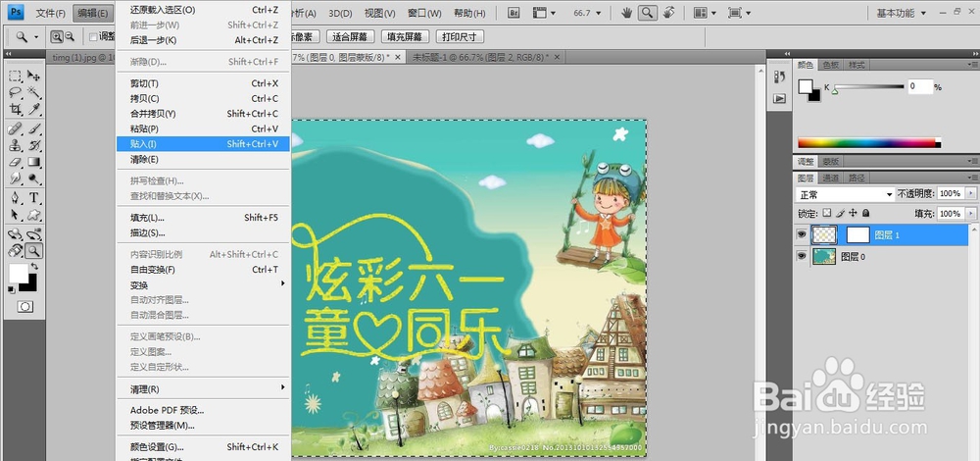Screen dimensions: 980x461
Task: Select the Magic Wand tool
Action: pyautogui.click(x=33, y=92)
